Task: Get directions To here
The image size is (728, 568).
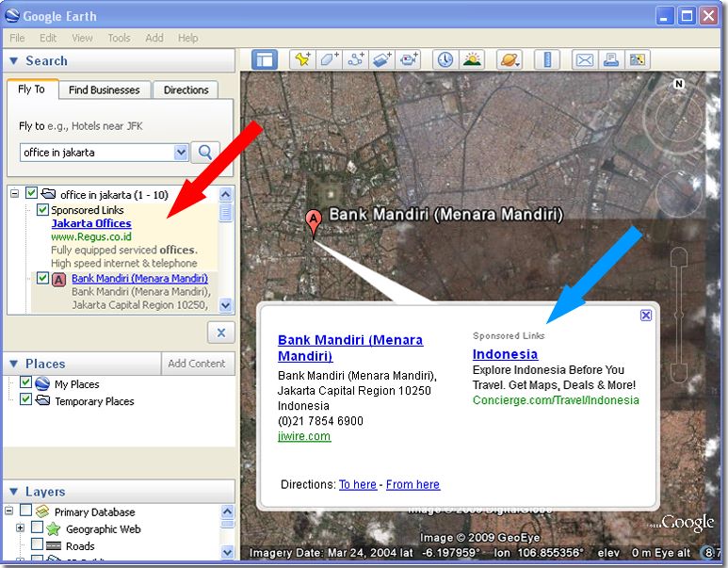Action: [358, 484]
